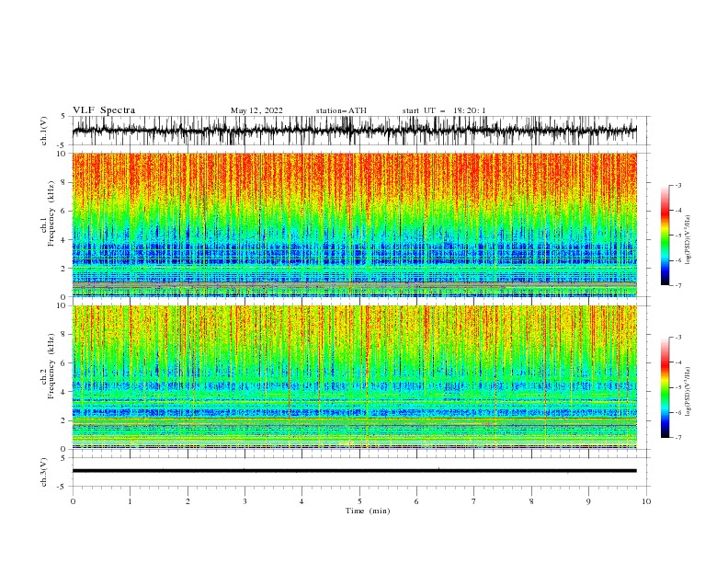Click the ch.1 spectrogram color scale bar
This screenshot has height=563, width=728.
(665, 236)
